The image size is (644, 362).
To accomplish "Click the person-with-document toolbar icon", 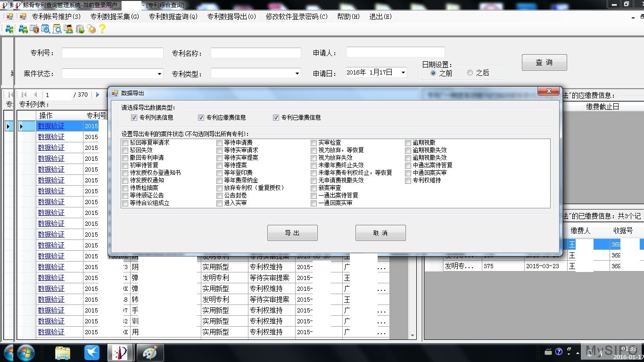I will click(x=69, y=29).
